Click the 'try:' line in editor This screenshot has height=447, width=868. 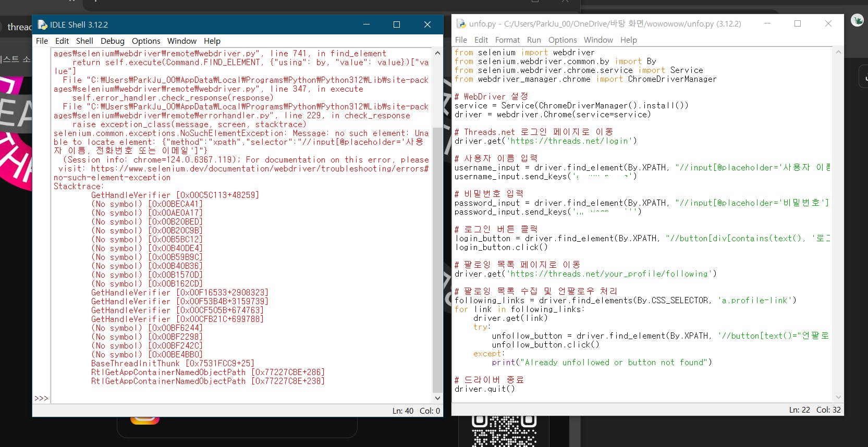[482, 327]
